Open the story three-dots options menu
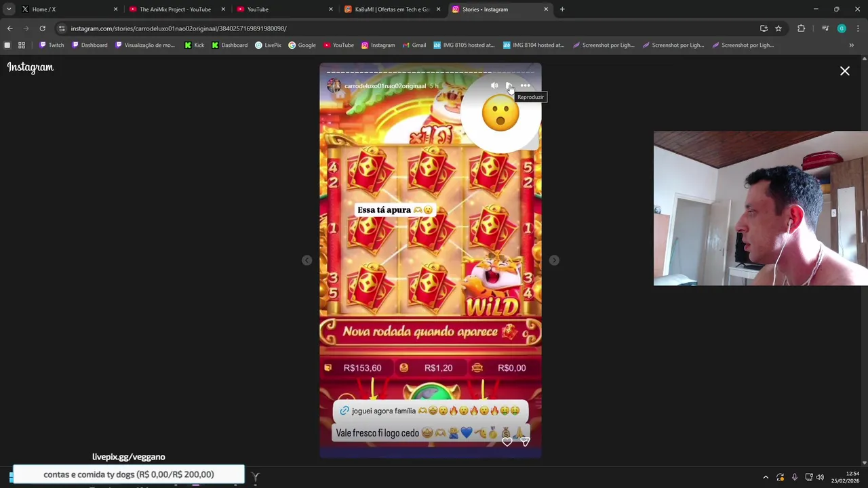Screen dimensions: 868x488 525,85
